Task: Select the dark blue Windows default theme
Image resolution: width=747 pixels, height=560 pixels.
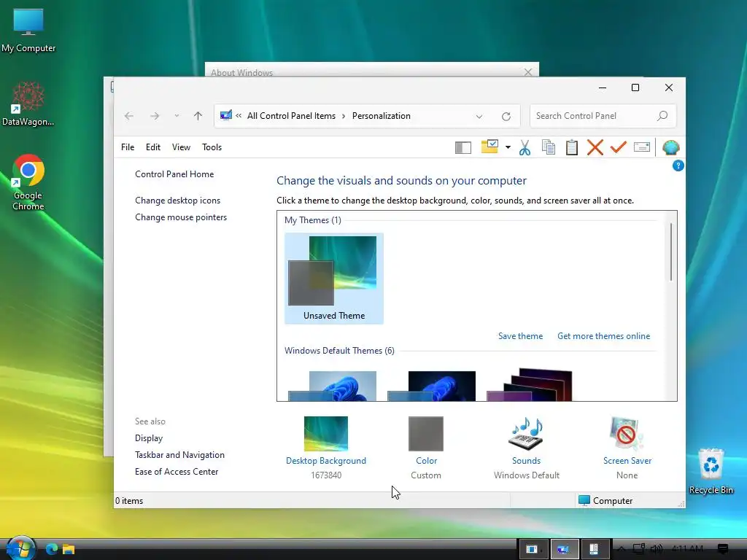Action: [432, 386]
